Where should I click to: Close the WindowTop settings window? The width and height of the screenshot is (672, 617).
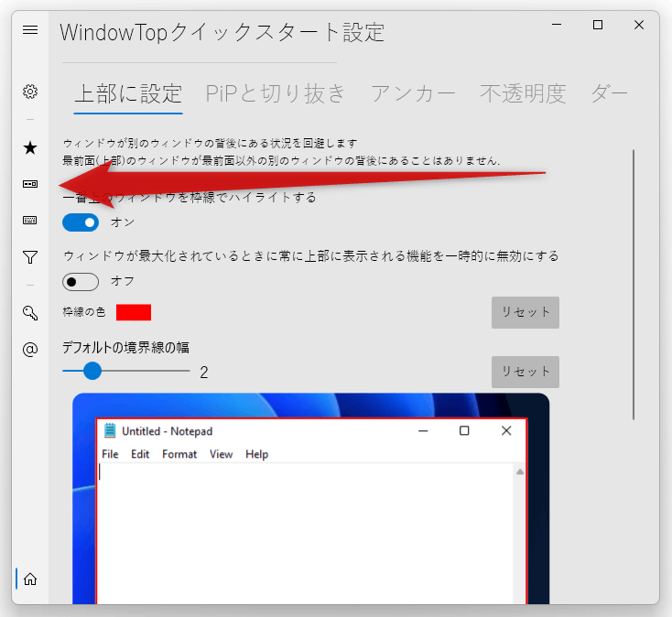639,25
